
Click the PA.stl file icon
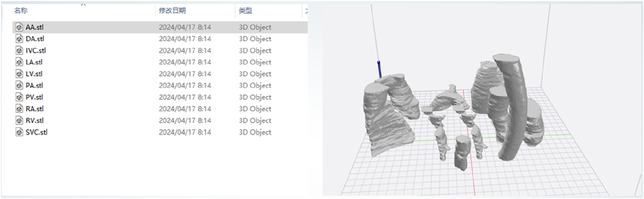(x=19, y=85)
